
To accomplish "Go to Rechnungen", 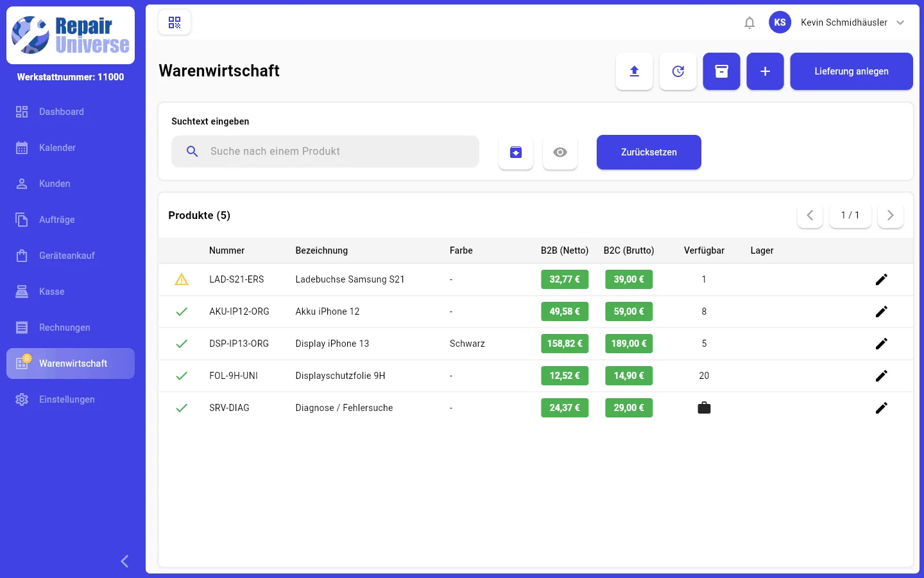I will [71, 328].
